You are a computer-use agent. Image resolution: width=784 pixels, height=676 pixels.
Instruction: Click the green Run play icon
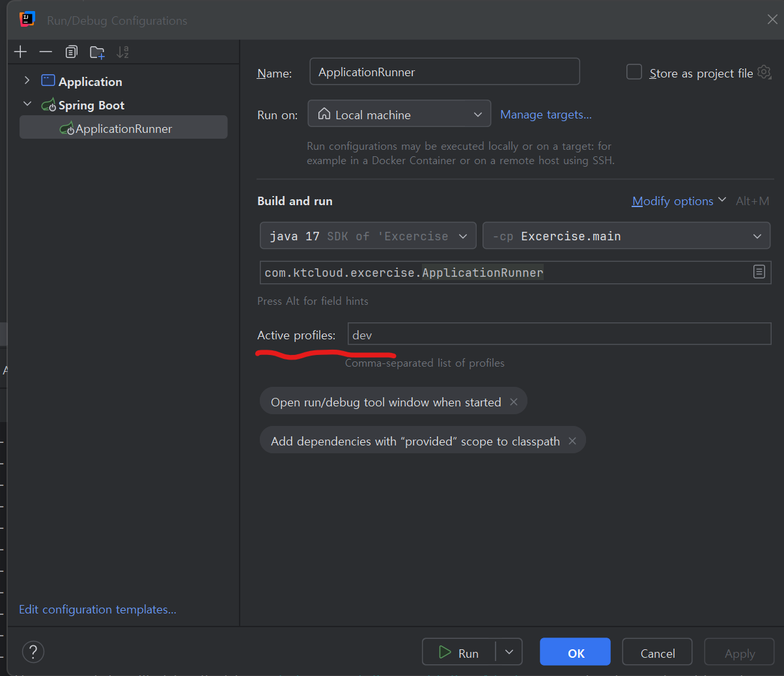tap(445, 652)
